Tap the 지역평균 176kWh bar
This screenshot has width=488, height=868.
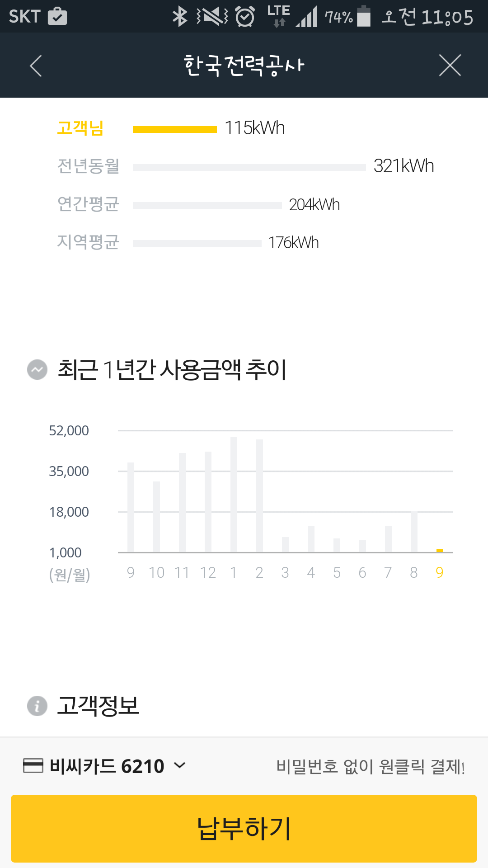point(197,243)
